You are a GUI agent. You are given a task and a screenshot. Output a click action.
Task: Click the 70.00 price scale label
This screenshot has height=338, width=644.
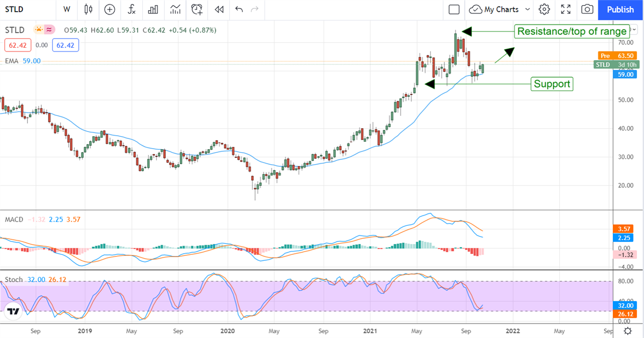coord(625,42)
